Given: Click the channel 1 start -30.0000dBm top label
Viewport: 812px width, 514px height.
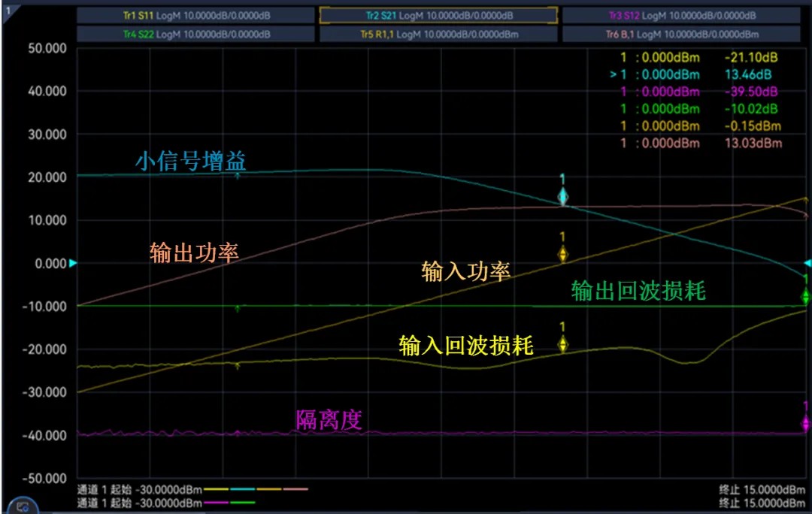Looking at the screenshot, I should tap(139, 489).
